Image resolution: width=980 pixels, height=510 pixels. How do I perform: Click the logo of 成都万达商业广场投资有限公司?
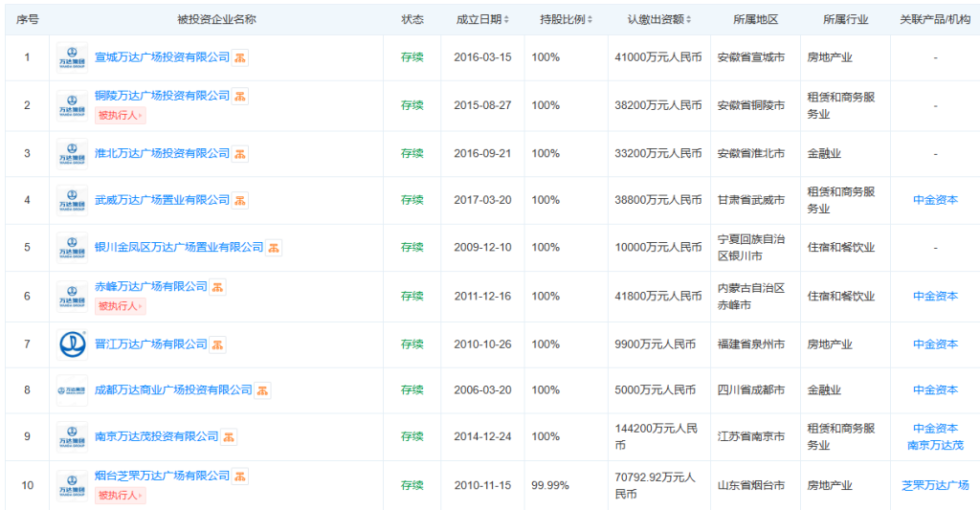(x=72, y=390)
